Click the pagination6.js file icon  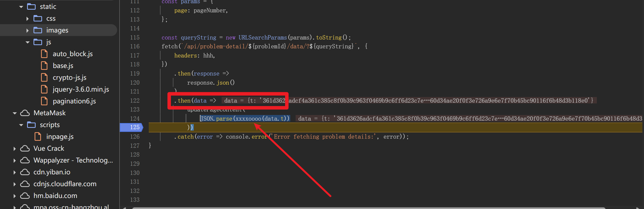point(44,101)
